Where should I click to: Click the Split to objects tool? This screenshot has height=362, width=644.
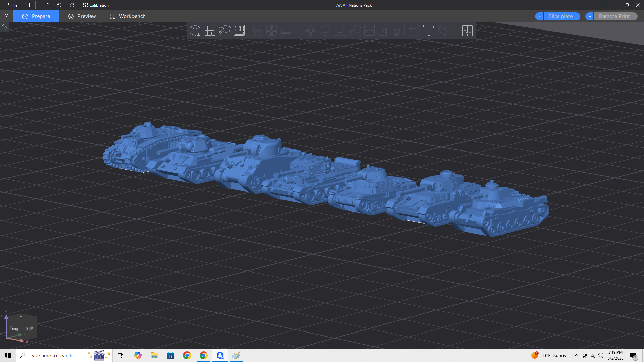[x=257, y=31]
